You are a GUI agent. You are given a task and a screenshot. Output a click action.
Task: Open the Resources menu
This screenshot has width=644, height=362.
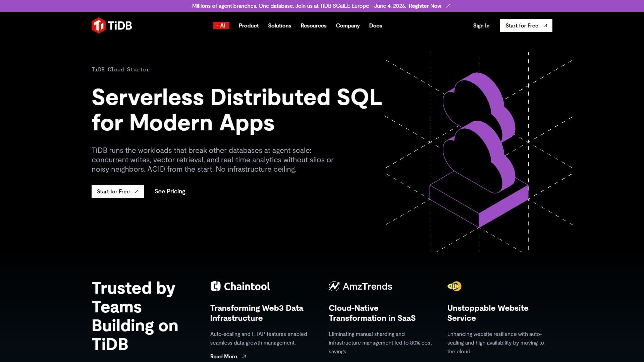(313, 25)
